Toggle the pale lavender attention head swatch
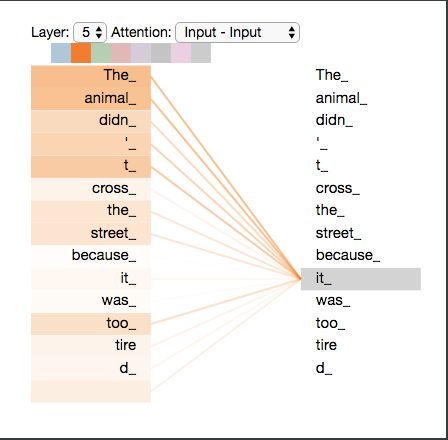448x440 pixels. coord(141,53)
